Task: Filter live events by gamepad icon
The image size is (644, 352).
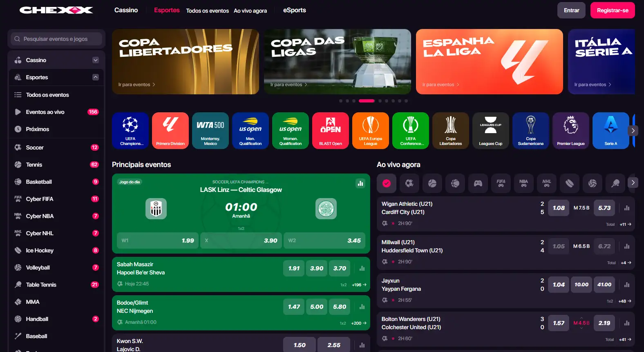Action: [x=478, y=183]
